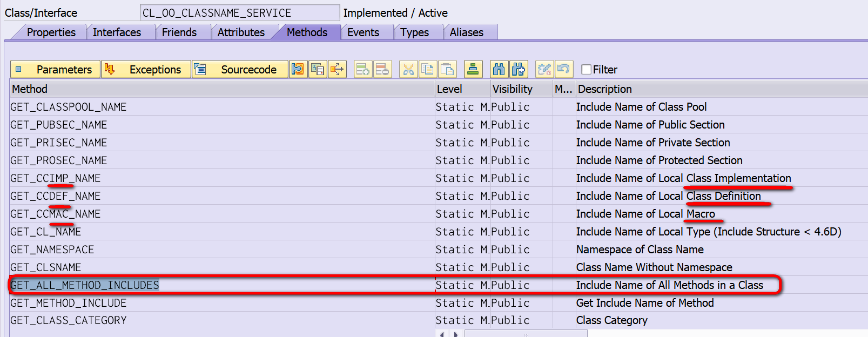The width and height of the screenshot is (868, 337).
Task: Click the Class/Interface name input field
Action: click(x=240, y=12)
